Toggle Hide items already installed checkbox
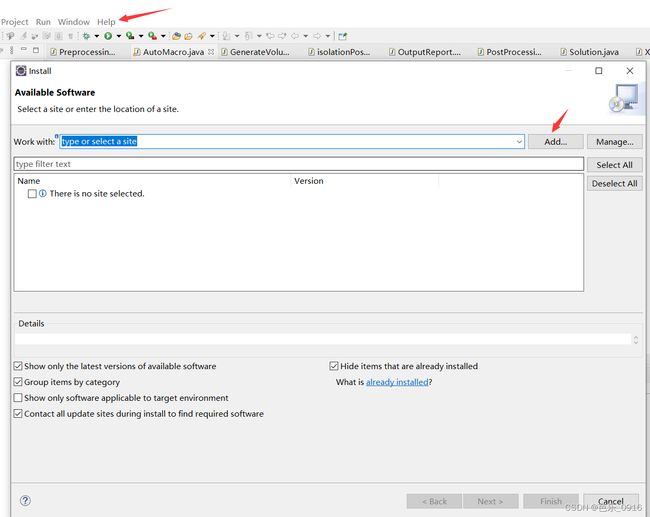This screenshot has width=650, height=517. (334, 366)
